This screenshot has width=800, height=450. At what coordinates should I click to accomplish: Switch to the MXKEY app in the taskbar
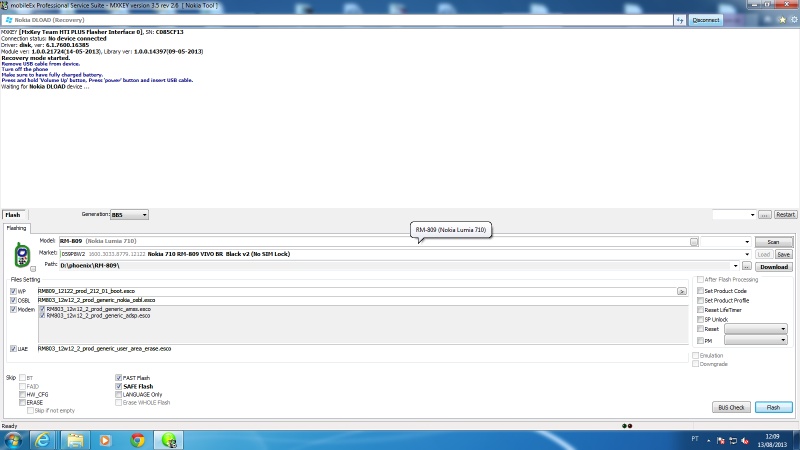[x=169, y=440]
